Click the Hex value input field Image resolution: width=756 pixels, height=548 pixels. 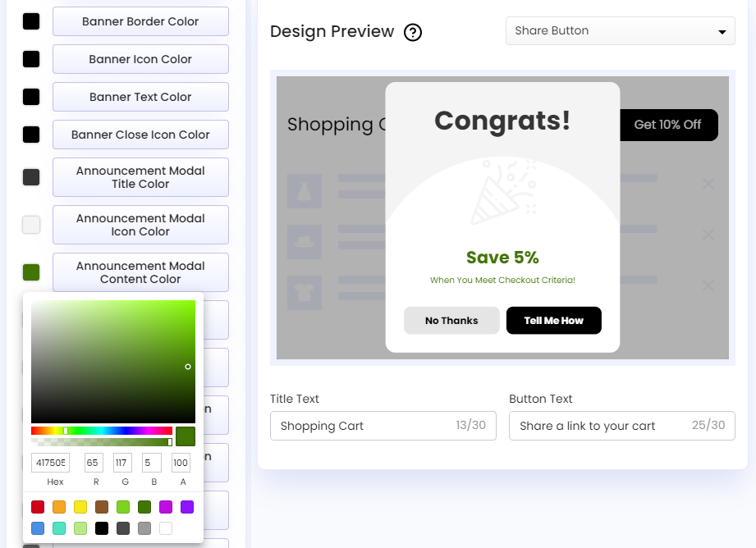pyautogui.click(x=50, y=463)
